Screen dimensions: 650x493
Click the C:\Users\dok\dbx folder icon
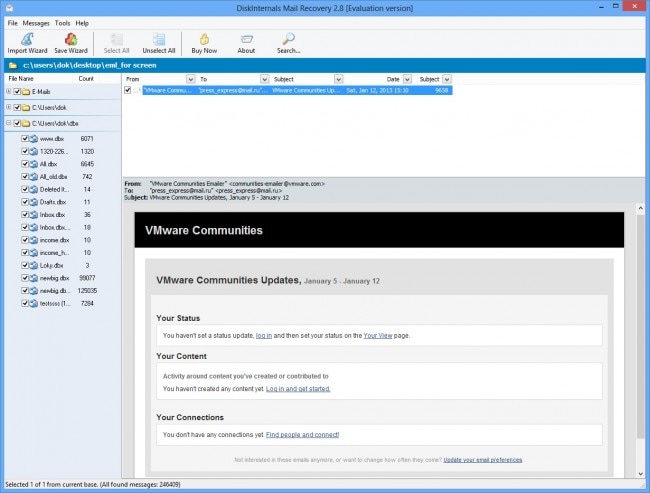click(x=26, y=123)
